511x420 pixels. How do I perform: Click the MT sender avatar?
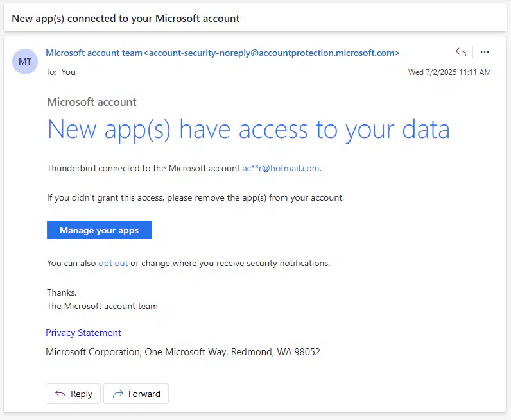click(x=25, y=62)
